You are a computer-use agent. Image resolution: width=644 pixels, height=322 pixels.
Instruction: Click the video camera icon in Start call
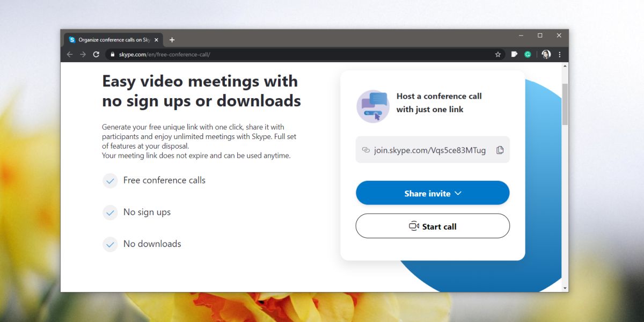click(x=414, y=226)
